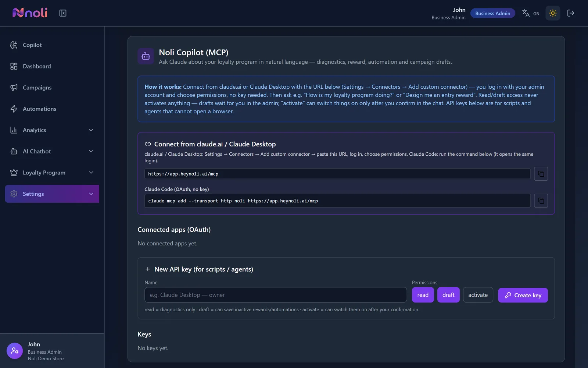Screen dimensions: 588x368
Task: Click the Settings gear icon
Action: 14,194
